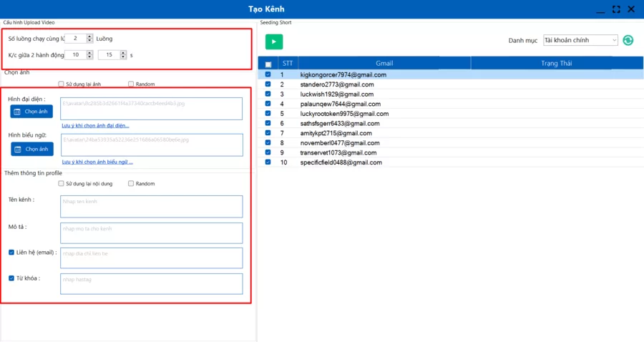Start the run with green play button
Screen dimensions: 644x342
274,41
